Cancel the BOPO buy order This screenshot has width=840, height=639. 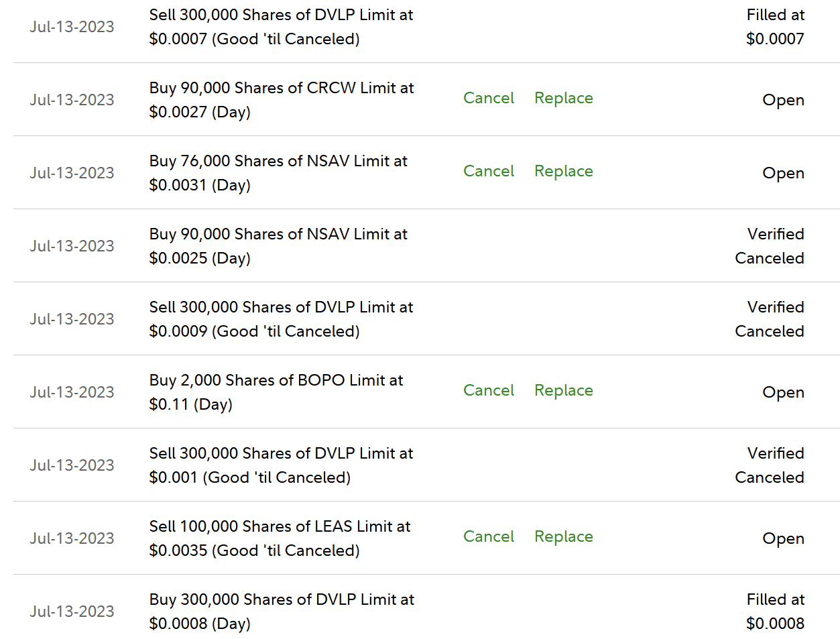(x=488, y=390)
